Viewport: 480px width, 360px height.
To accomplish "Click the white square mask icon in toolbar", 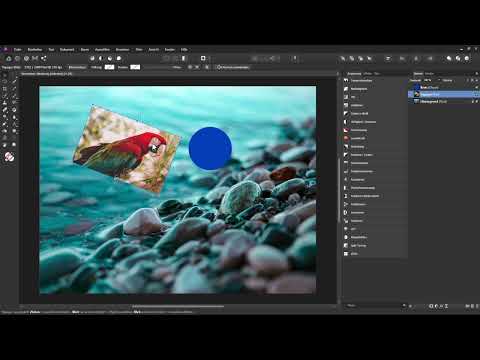I will click(x=203, y=58).
